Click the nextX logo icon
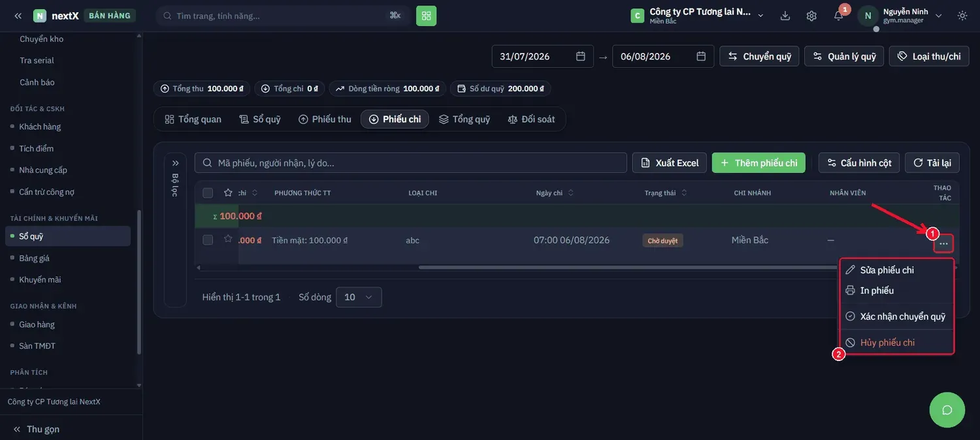The image size is (980, 440). pyautogui.click(x=40, y=16)
